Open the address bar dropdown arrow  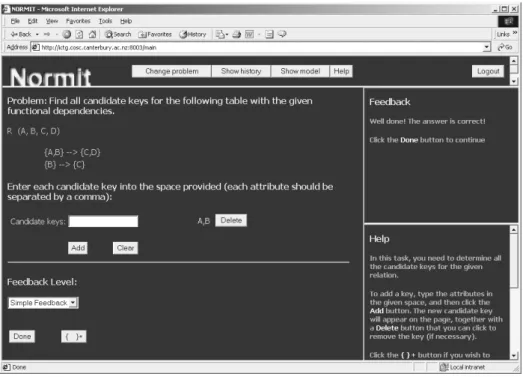tap(487, 47)
